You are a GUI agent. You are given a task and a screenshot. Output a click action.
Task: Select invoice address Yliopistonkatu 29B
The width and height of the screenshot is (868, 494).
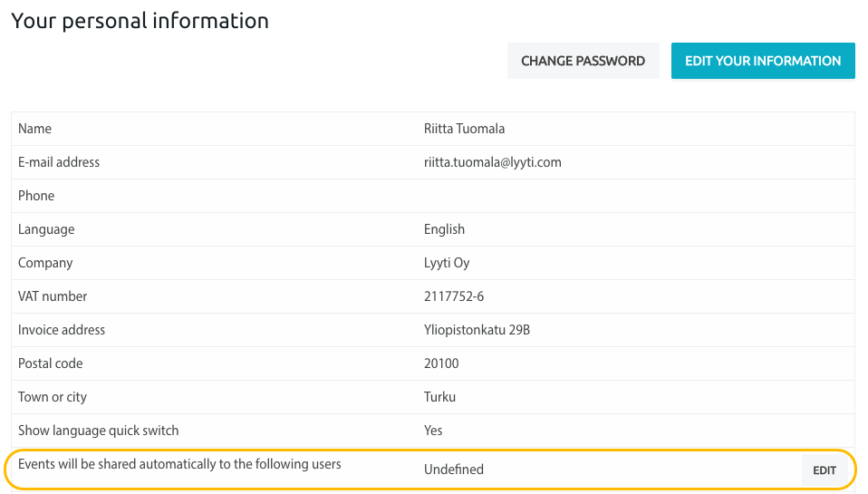tap(477, 330)
